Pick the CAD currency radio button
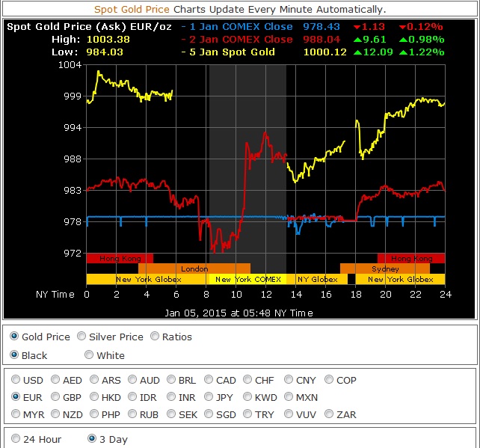480x448 pixels. (209, 380)
